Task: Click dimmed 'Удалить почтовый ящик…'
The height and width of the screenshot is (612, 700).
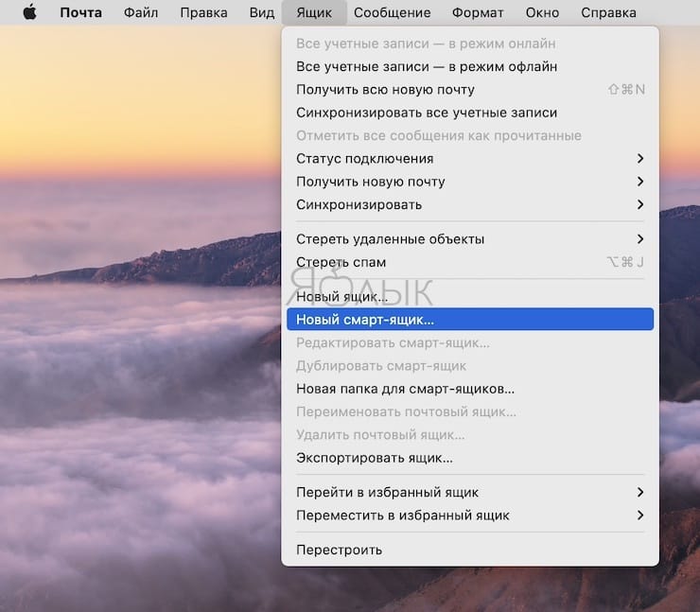Action: click(x=470, y=435)
